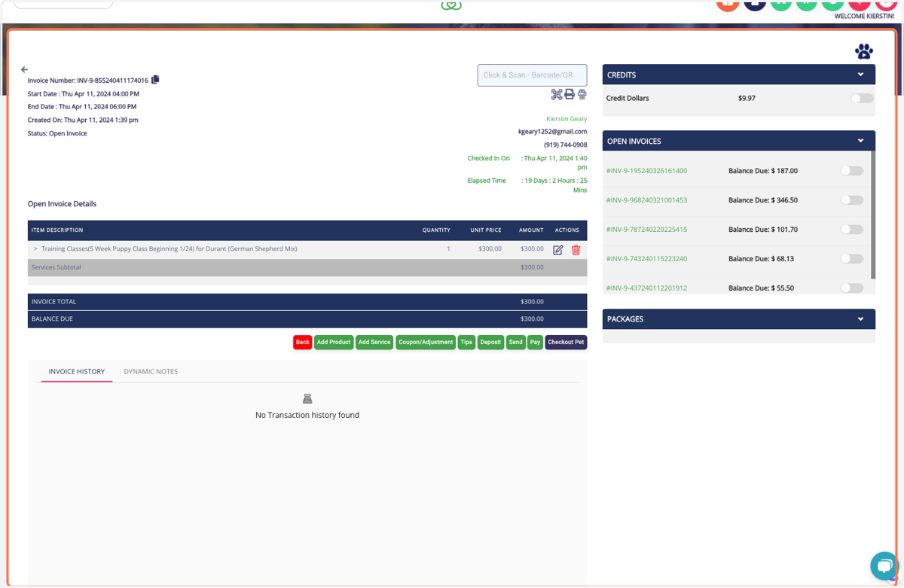Click customer name Kierstin Geary
The height and width of the screenshot is (588, 904).
tap(567, 119)
